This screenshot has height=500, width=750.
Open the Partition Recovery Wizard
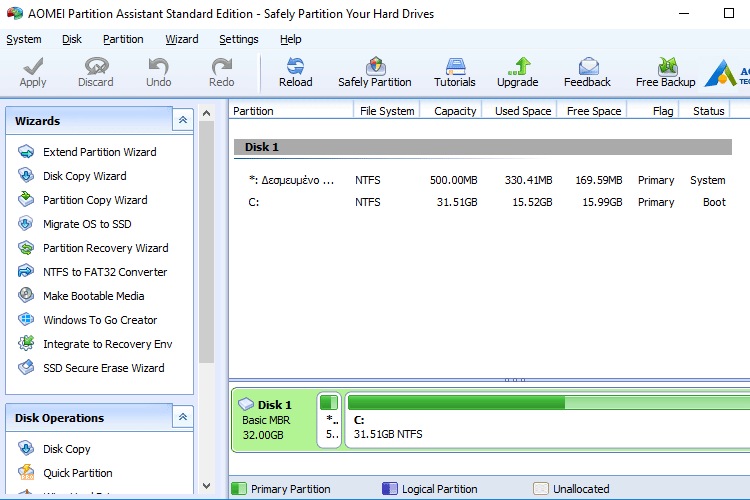(x=106, y=247)
